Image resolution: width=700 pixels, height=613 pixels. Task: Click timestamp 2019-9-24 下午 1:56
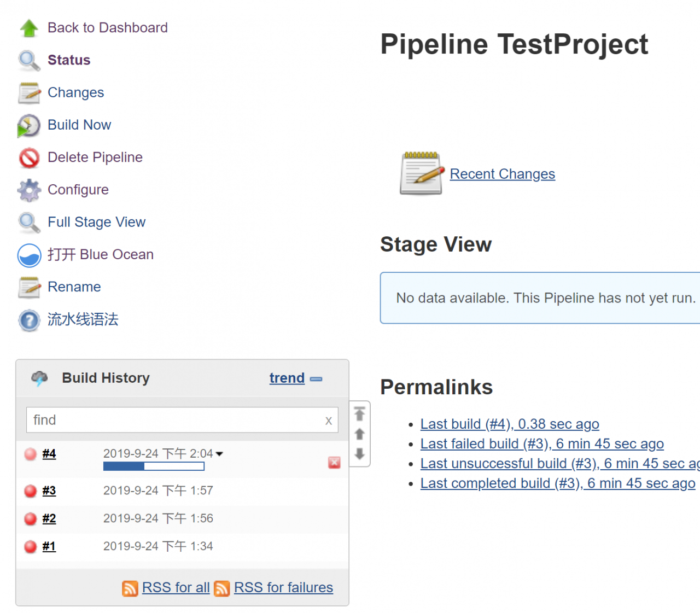(158, 518)
